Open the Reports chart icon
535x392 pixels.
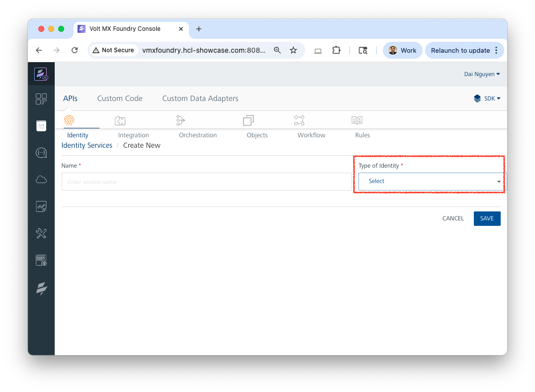(x=41, y=206)
